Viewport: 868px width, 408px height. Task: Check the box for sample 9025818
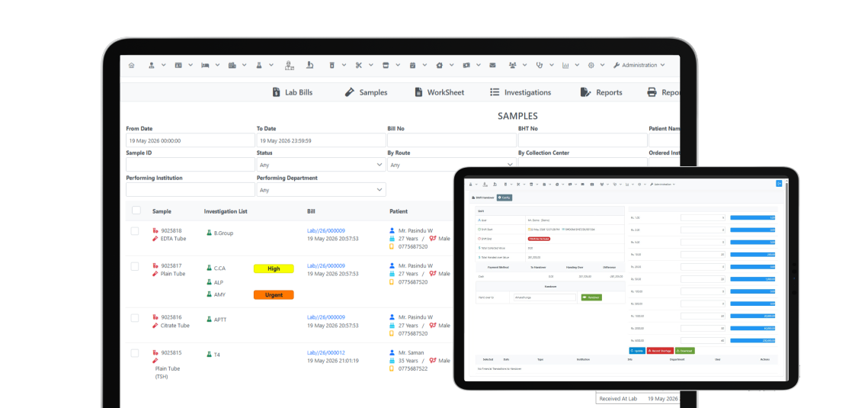[x=135, y=231]
